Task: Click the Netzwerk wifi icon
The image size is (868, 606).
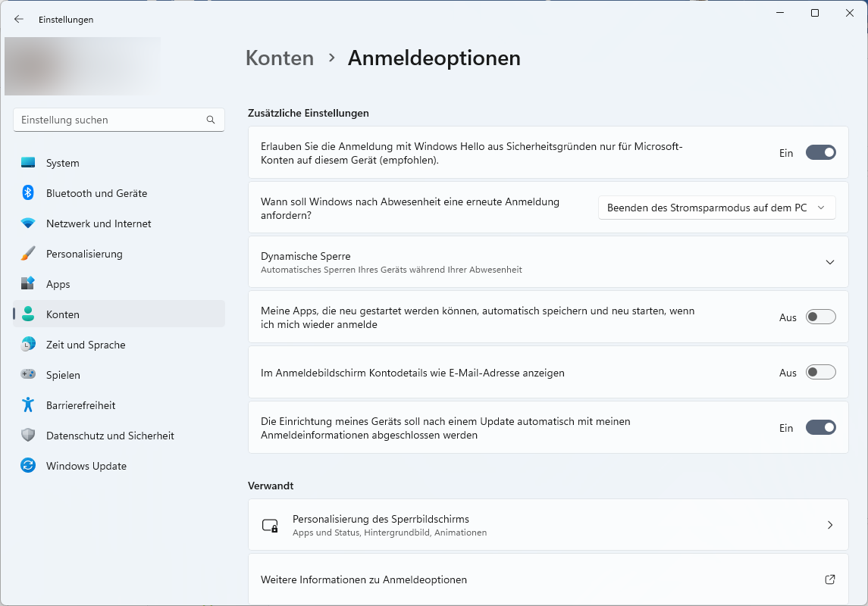Action: tap(28, 223)
